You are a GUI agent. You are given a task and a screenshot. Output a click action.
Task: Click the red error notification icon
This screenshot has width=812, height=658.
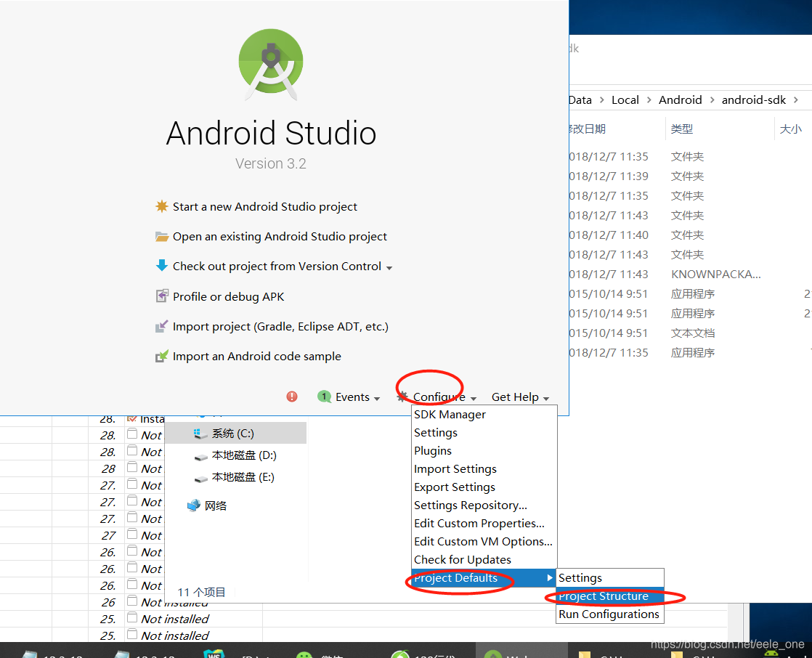point(292,397)
